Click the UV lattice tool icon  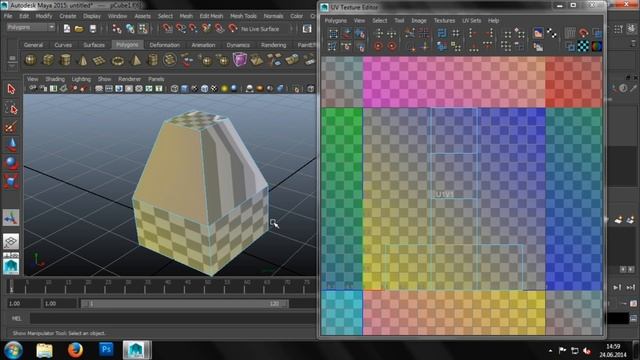point(333,33)
